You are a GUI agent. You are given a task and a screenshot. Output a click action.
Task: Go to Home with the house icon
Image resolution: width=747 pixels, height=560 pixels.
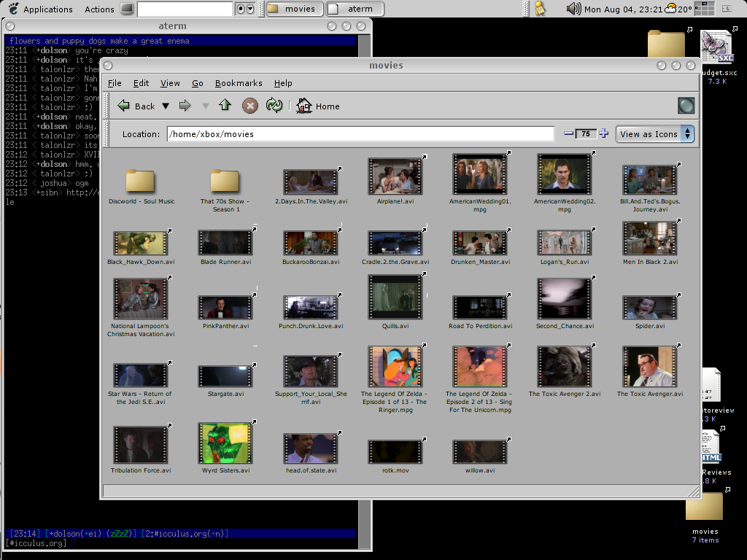[x=304, y=106]
